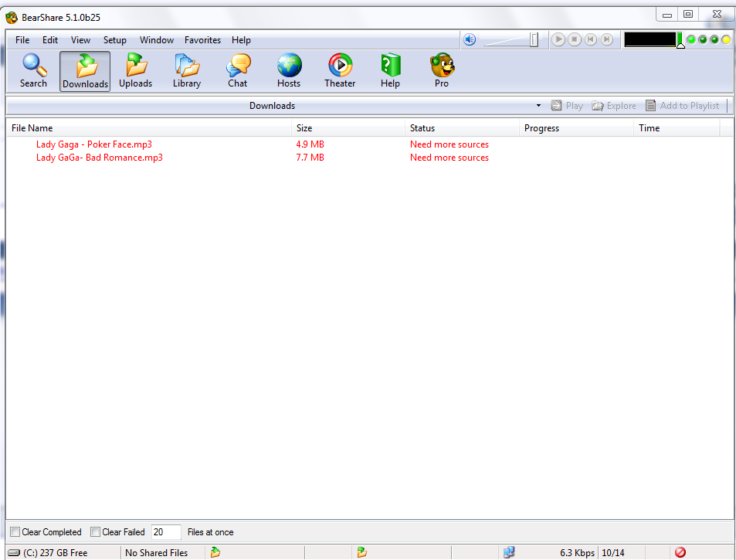The width and height of the screenshot is (736, 560).
Task: Click the red blocked icon in status bar
Action: [x=680, y=552]
